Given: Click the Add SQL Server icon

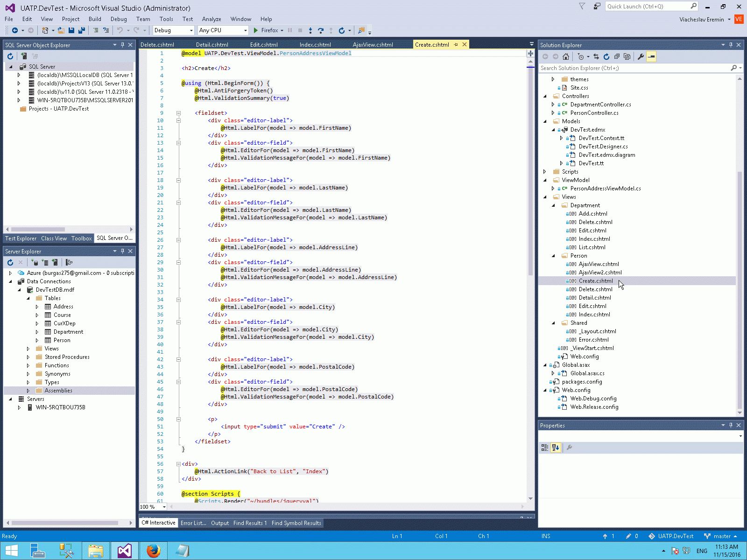Looking at the screenshot, I should [x=23, y=56].
